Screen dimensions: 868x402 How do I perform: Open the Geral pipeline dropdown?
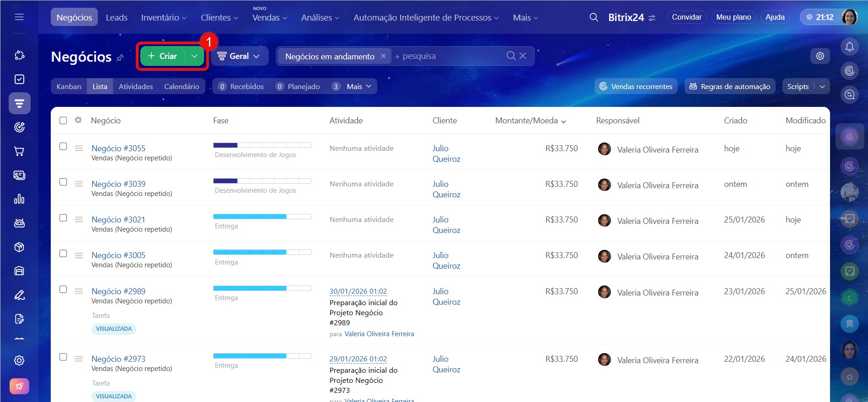pyautogui.click(x=239, y=56)
